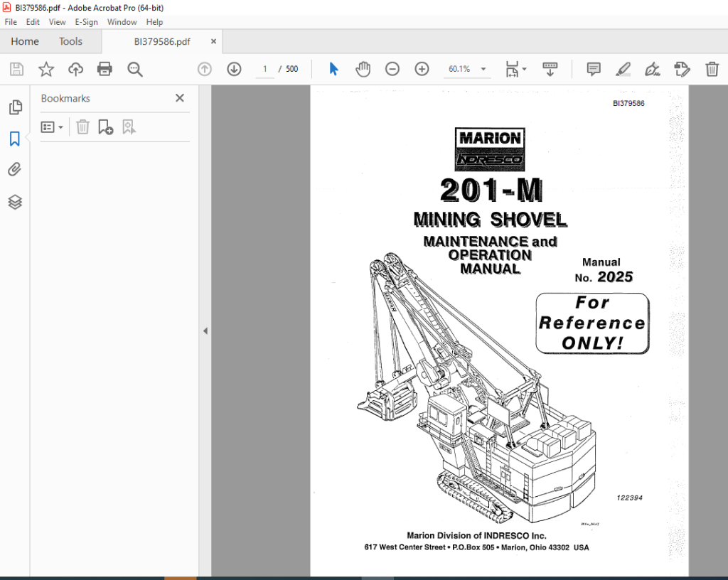
Task: Open the fit page options arrow
Action: click(x=525, y=69)
